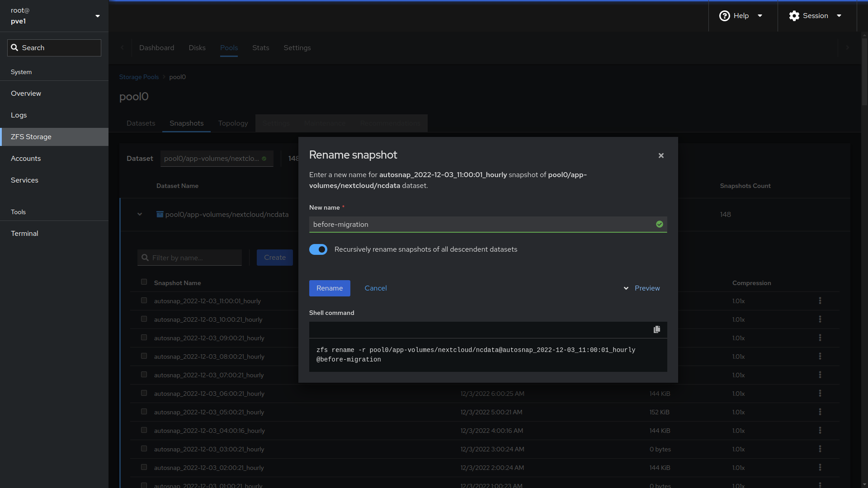Screen dimensions: 868x488
Task: Switch to the Topology sub-tab
Action: (x=233, y=123)
